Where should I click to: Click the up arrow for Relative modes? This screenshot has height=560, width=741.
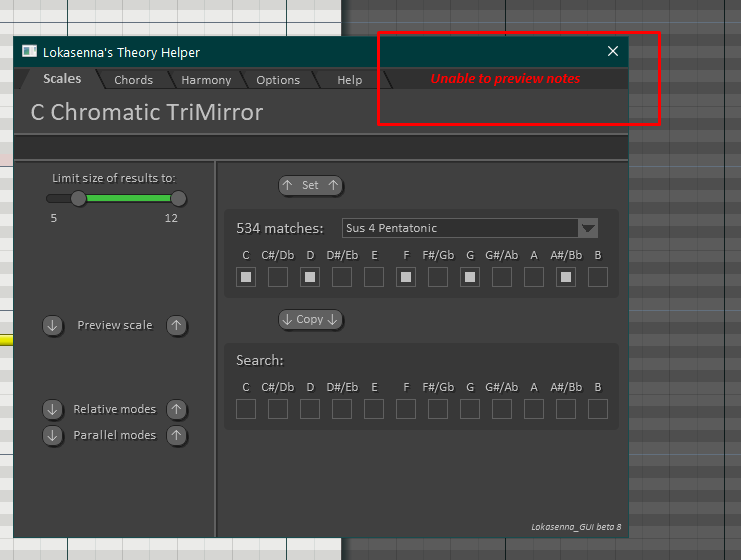[x=176, y=409]
